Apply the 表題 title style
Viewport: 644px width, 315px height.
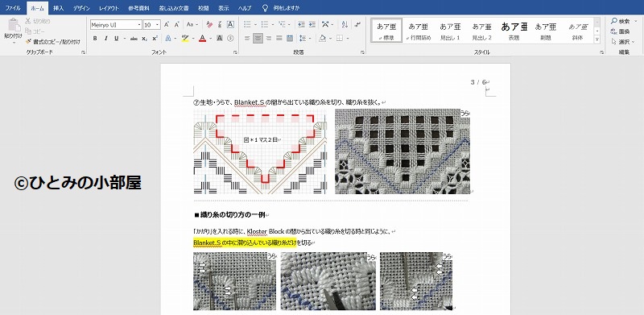click(x=514, y=31)
